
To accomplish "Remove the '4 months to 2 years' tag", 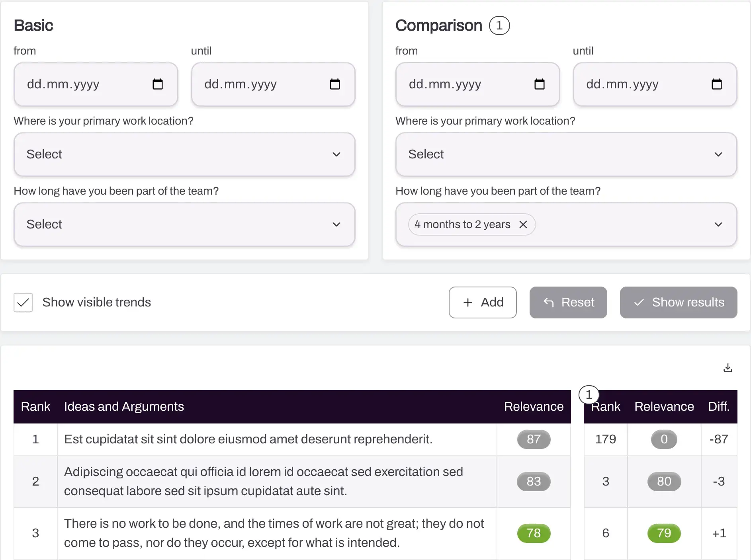I will coord(523,224).
